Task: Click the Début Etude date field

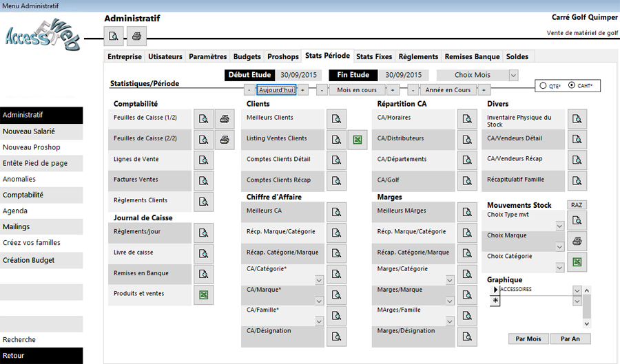Action: pyautogui.click(x=299, y=75)
